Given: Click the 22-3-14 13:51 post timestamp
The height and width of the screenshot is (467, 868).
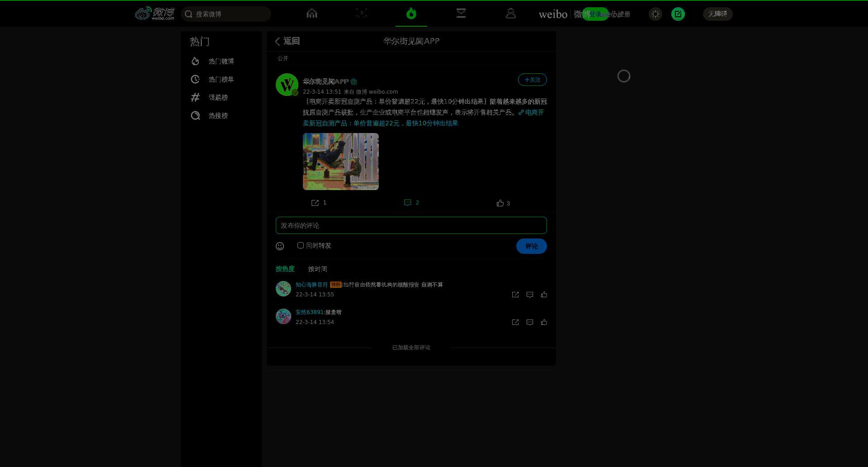Looking at the screenshot, I should [322, 92].
